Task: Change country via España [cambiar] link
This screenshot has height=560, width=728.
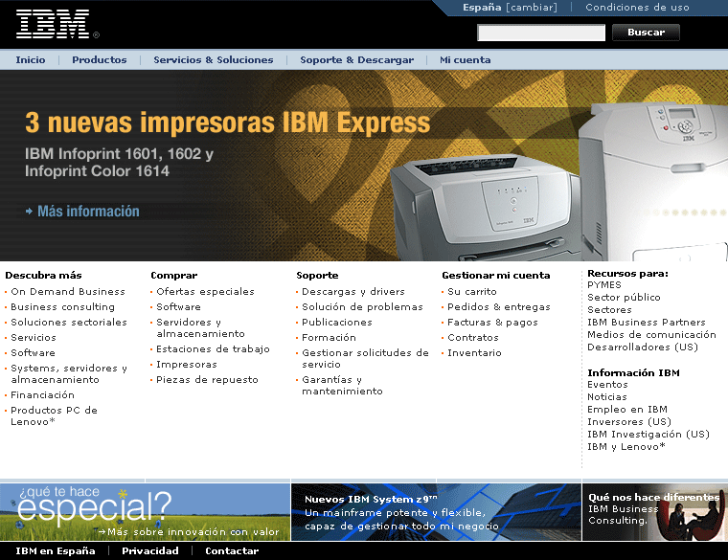Action: point(510,8)
